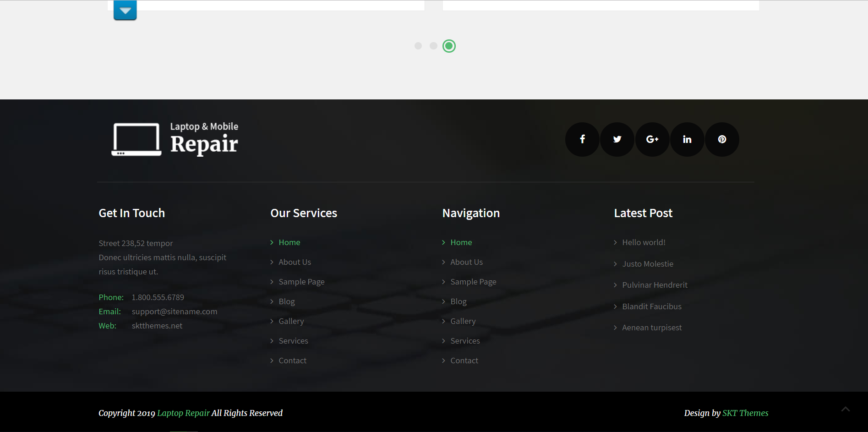Click the Laptop & Mobile Repair title
This screenshot has height=432, width=868.
pyautogui.click(x=204, y=139)
